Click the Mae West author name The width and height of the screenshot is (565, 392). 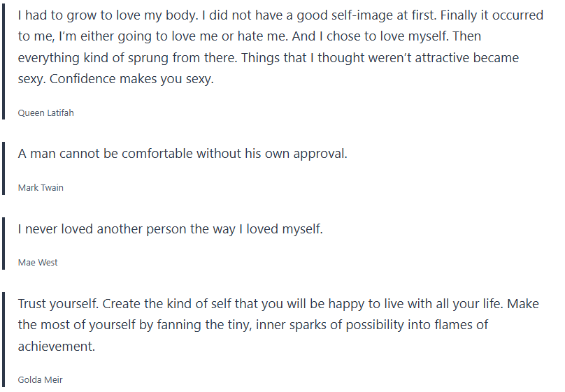click(x=38, y=262)
